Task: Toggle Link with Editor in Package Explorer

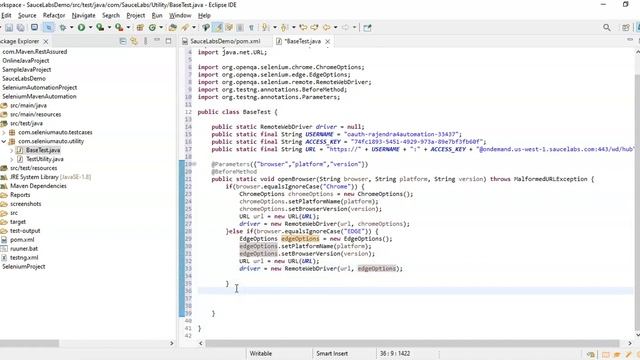Action: click(x=133, y=41)
